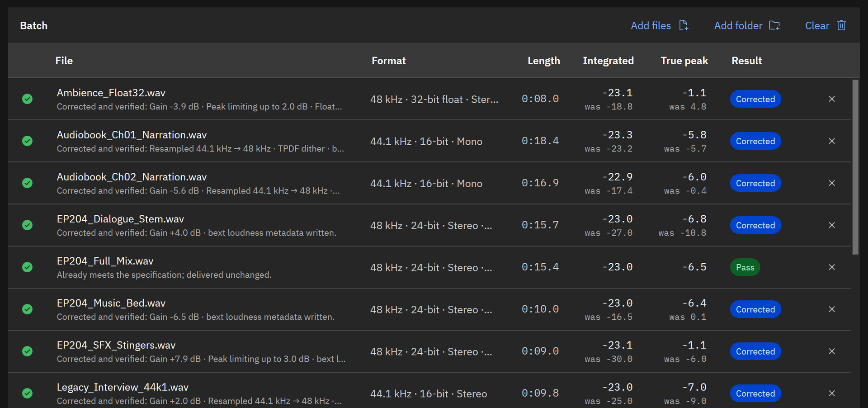Screen dimensions: 868x408
Task: Click the green status check for EP204_Music_Bed.wav
Action: click(28, 309)
